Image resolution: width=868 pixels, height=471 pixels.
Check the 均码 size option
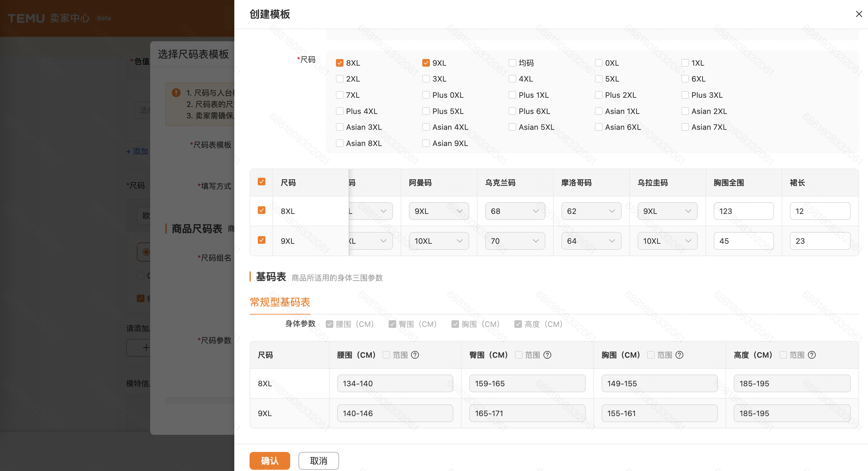[512, 63]
